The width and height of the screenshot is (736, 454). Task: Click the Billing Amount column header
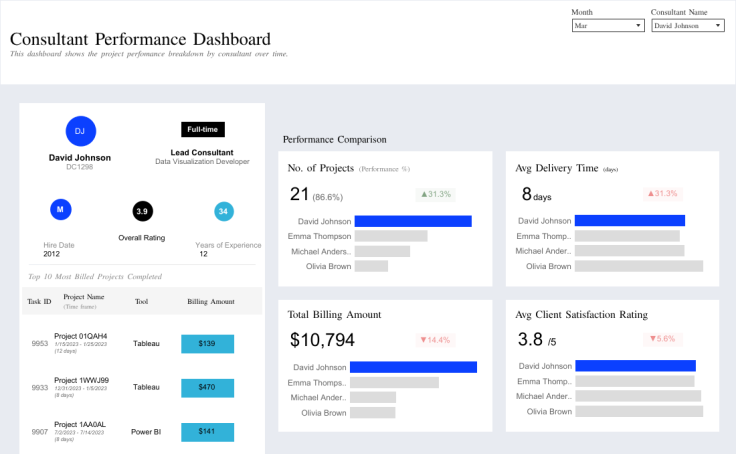pos(210,301)
